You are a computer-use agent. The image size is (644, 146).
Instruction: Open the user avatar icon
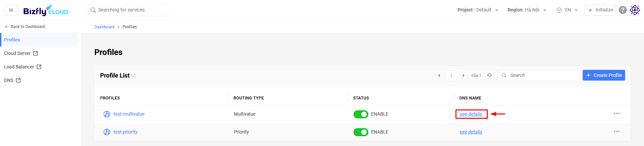click(635, 10)
